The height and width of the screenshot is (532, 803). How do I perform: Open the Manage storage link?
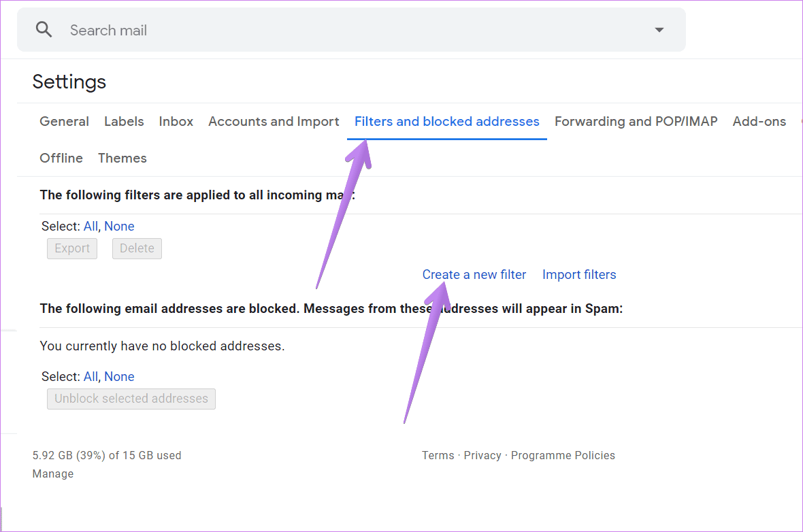(53, 474)
